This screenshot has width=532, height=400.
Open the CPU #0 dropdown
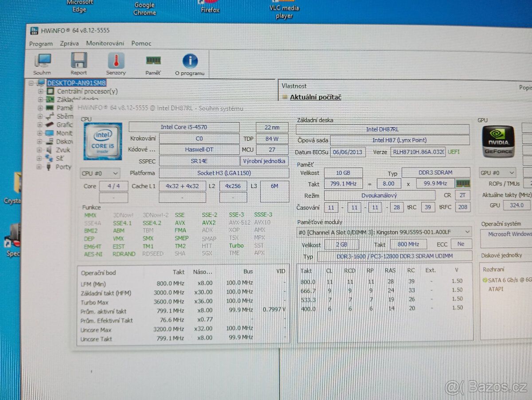[x=100, y=173]
